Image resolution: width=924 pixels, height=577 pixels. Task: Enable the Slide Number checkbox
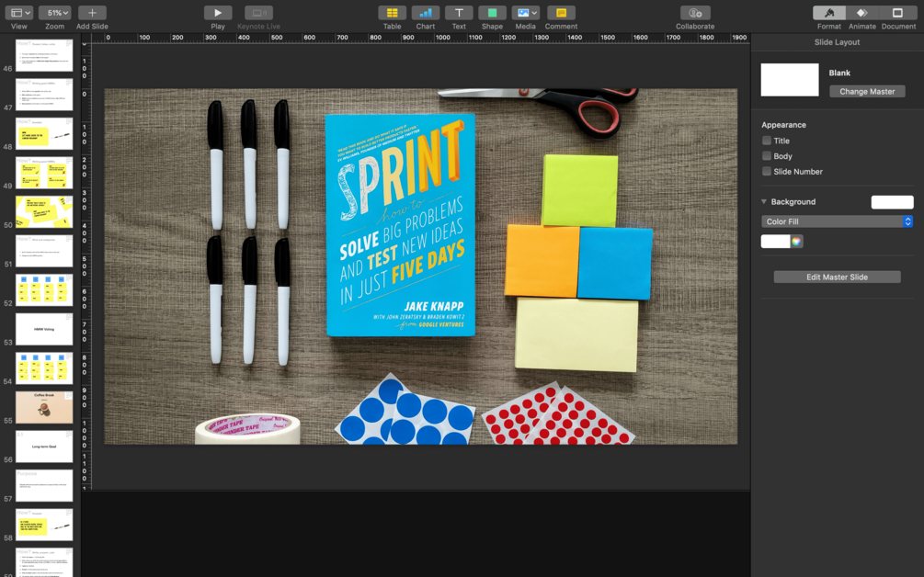click(x=767, y=171)
